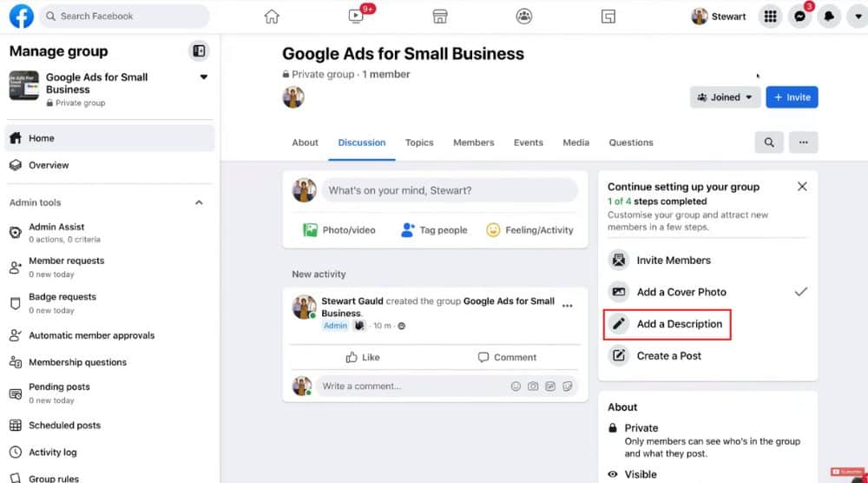The height and width of the screenshot is (483, 868).
Task: Open the group more options button
Action: [803, 142]
